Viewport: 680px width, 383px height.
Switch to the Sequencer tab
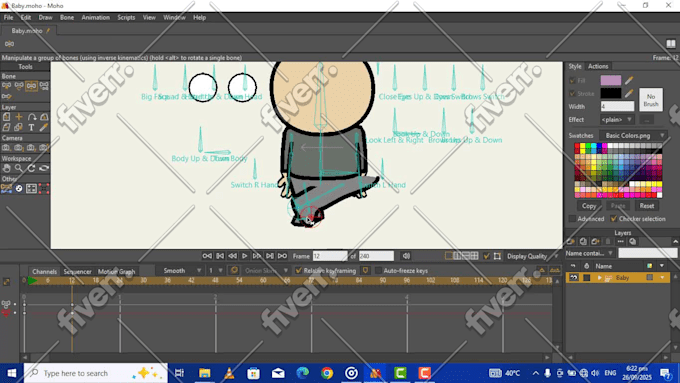(x=78, y=272)
